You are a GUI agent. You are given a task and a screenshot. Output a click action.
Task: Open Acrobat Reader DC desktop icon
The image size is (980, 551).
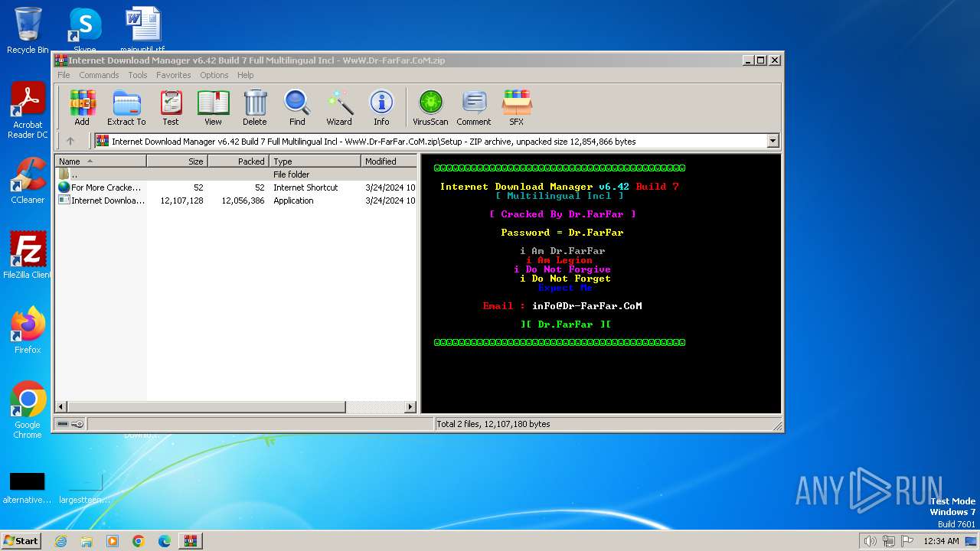pyautogui.click(x=28, y=111)
